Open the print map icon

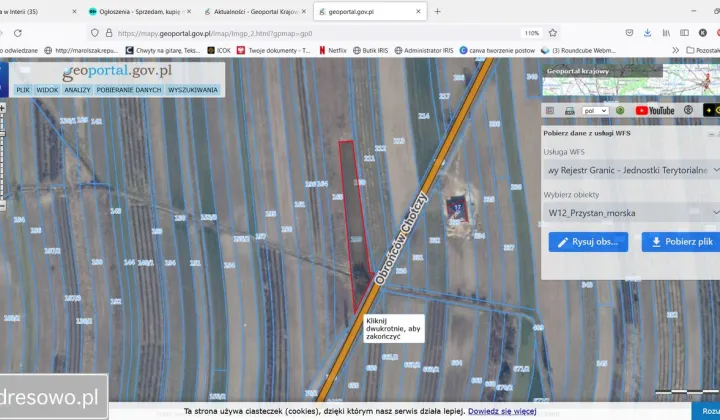(569, 111)
